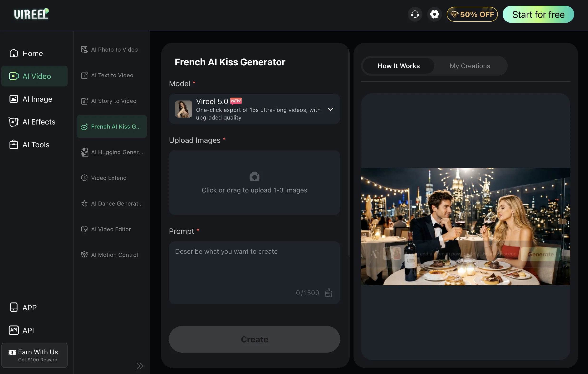Open AI Dance Generator tool
588x374 pixels.
coord(112,203)
